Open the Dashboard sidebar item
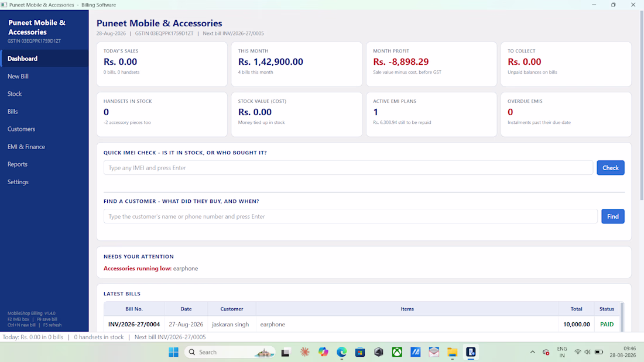Screen dimensions: 644x362 [44, 58]
